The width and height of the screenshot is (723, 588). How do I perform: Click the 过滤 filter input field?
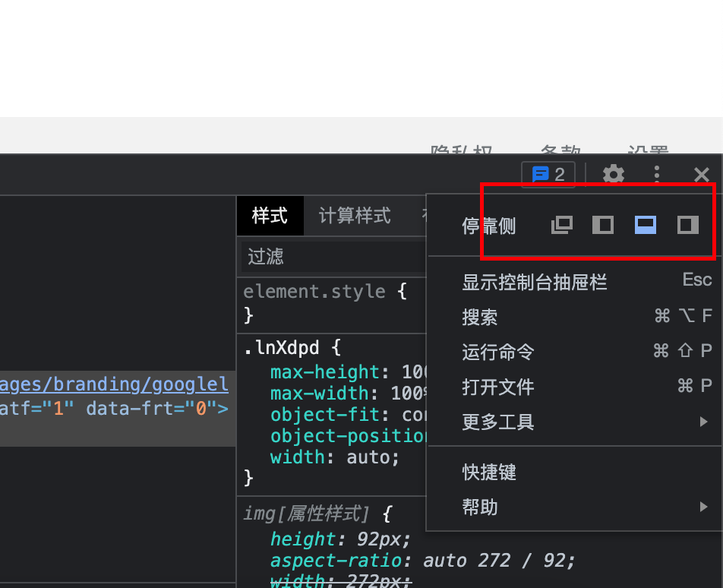[333, 257]
